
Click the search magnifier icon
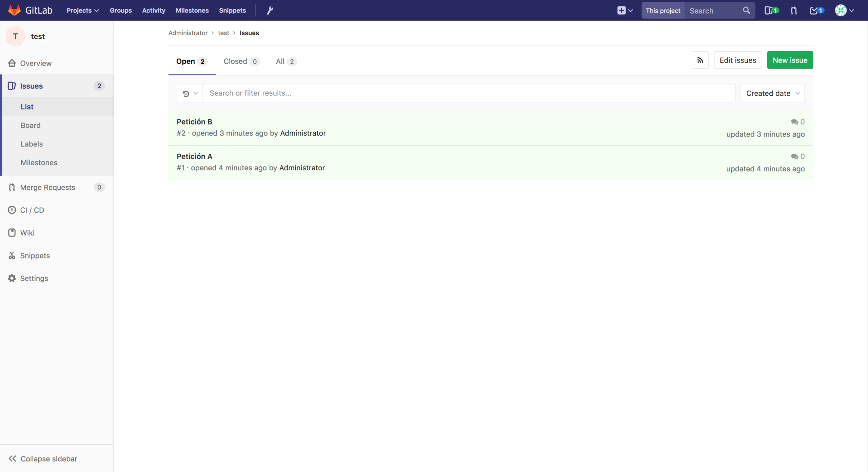[746, 11]
